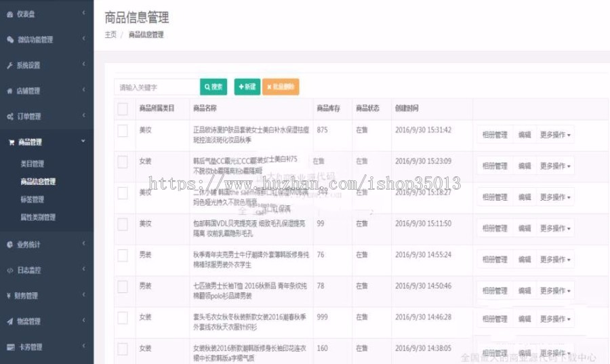Click the shopping cart icon beside 商品管理
This screenshot has height=364, width=610.
pyautogui.click(x=12, y=142)
